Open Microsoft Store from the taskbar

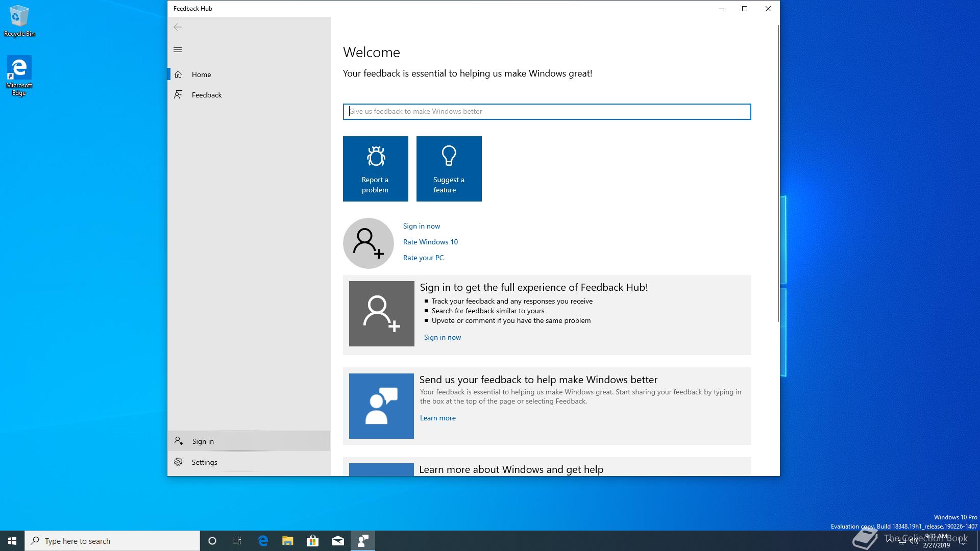[x=312, y=541]
